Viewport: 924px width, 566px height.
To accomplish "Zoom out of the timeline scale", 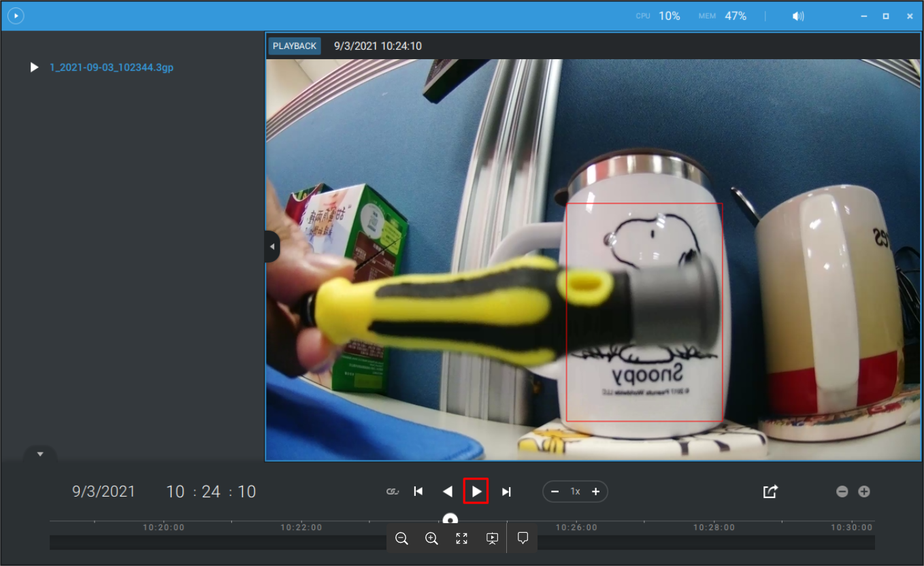I will click(842, 491).
